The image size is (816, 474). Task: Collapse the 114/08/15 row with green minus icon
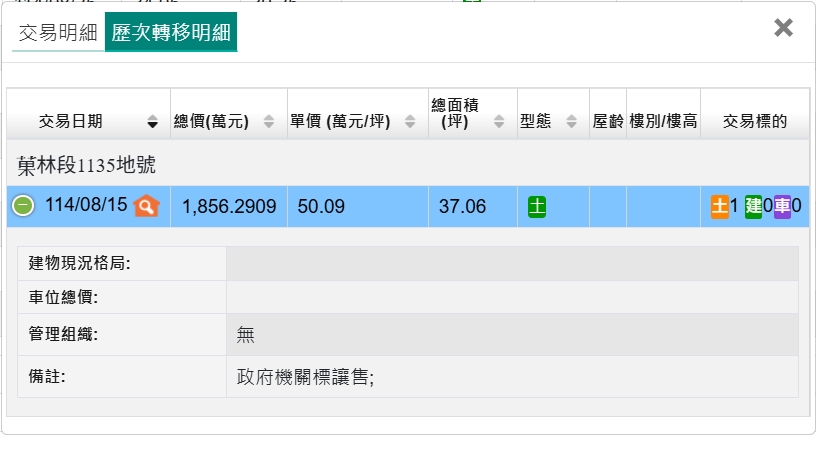pyautogui.click(x=23, y=206)
